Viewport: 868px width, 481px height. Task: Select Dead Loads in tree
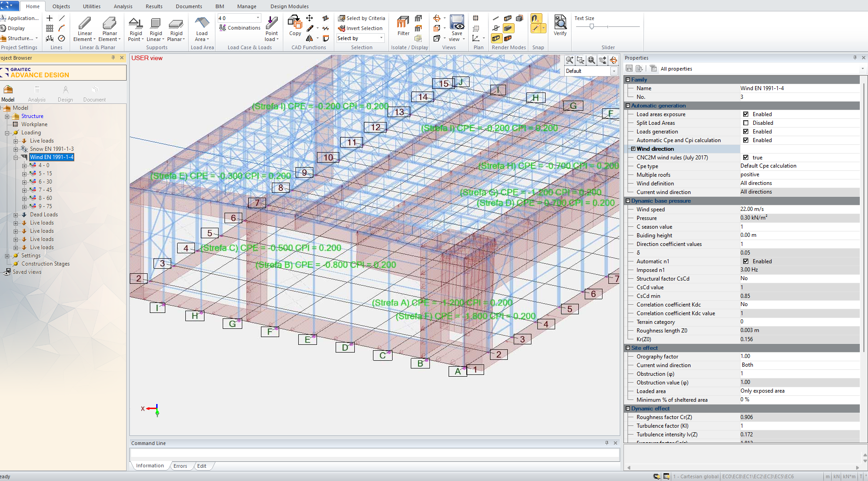(x=44, y=215)
